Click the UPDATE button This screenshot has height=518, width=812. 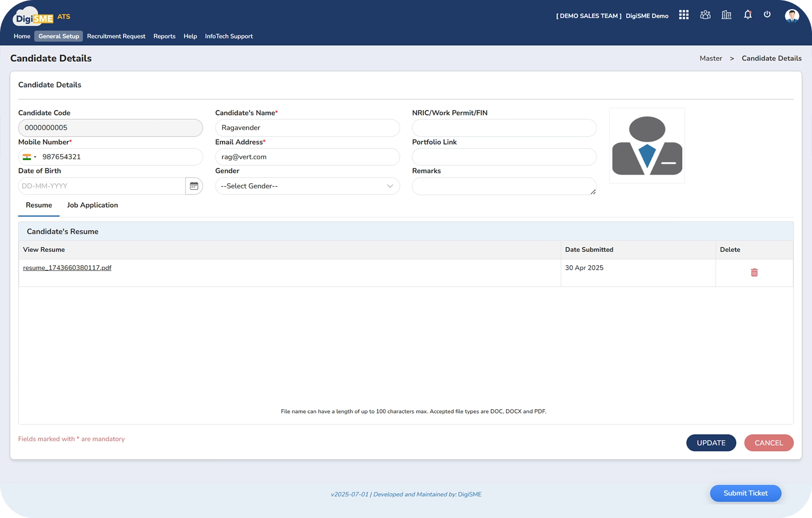tap(711, 443)
